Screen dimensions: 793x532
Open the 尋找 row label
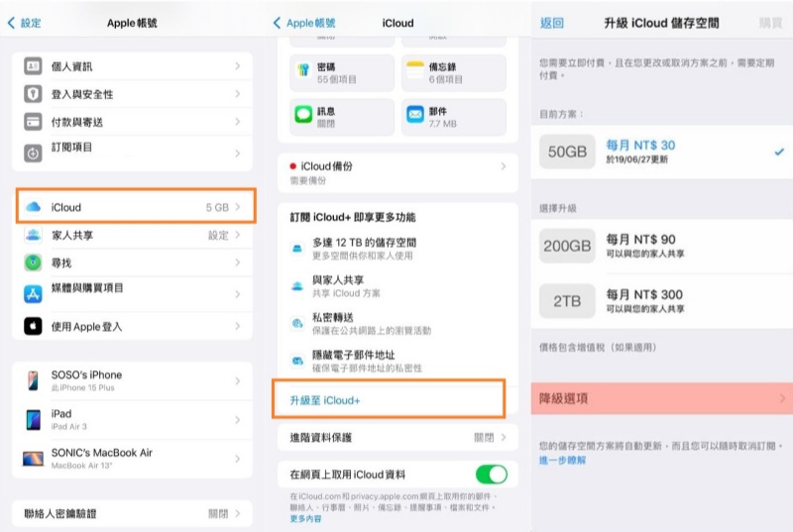[x=61, y=263]
